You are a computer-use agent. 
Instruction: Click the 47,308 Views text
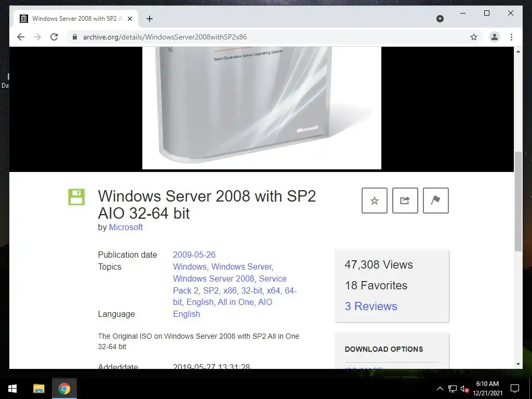click(379, 264)
